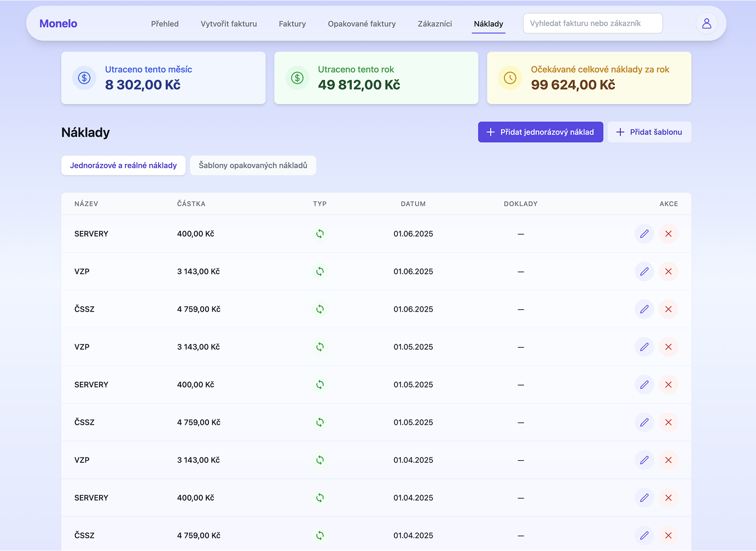Delete the VZP cost dated 01.05.2025
Image resolution: width=756 pixels, height=551 pixels.
coord(668,347)
